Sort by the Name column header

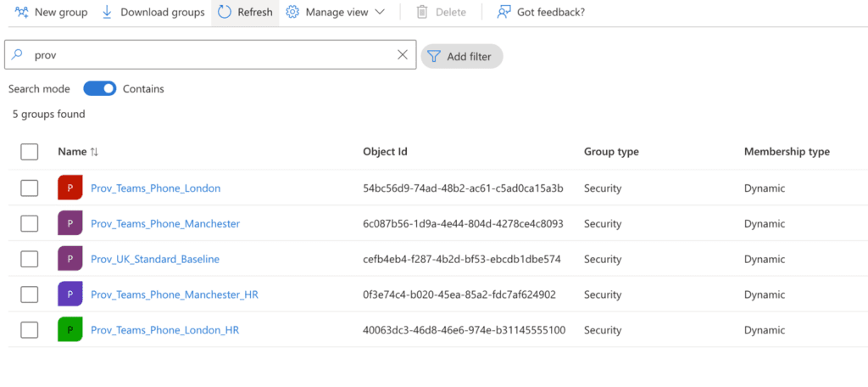[72, 152]
